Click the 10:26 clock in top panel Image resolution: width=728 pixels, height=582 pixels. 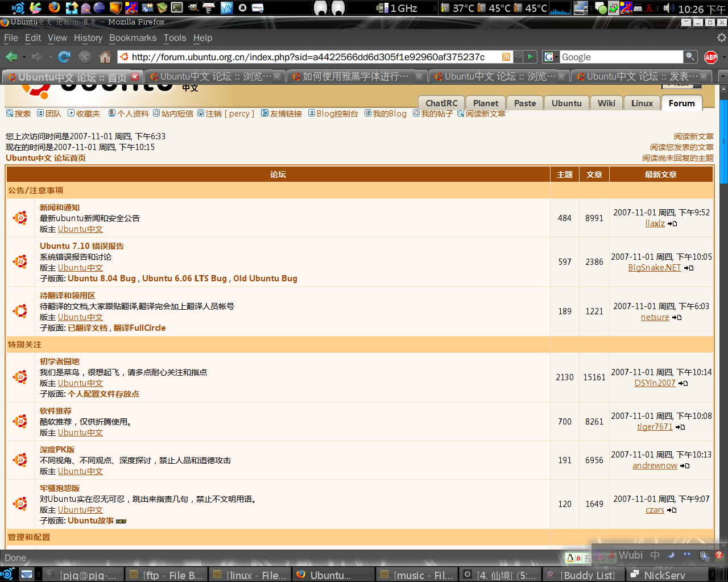(x=702, y=9)
